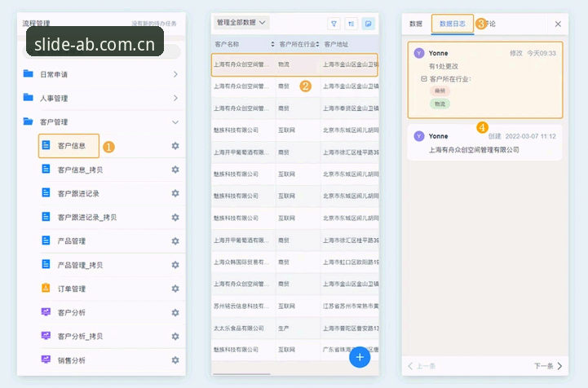The height and width of the screenshot is (388, 588).
Task: Open settings gear for 客户分析_拷贝
Action: pos(175,337)
